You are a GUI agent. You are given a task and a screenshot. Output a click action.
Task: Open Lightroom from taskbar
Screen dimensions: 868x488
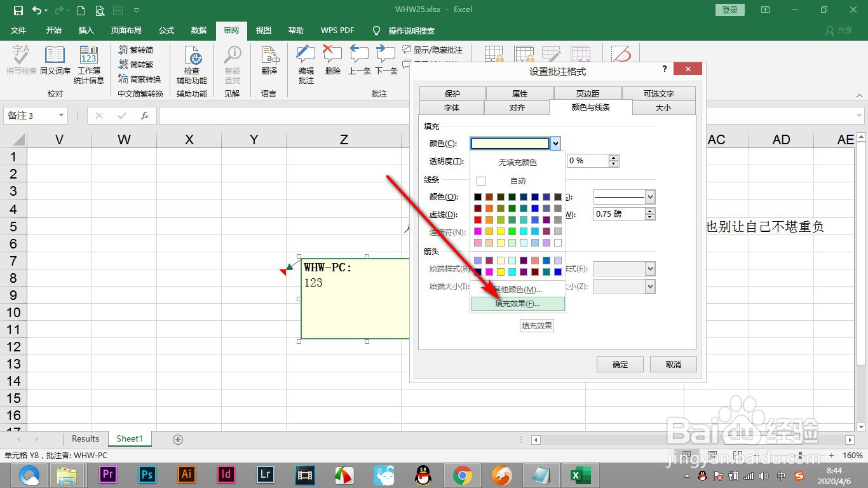(265, 474)
